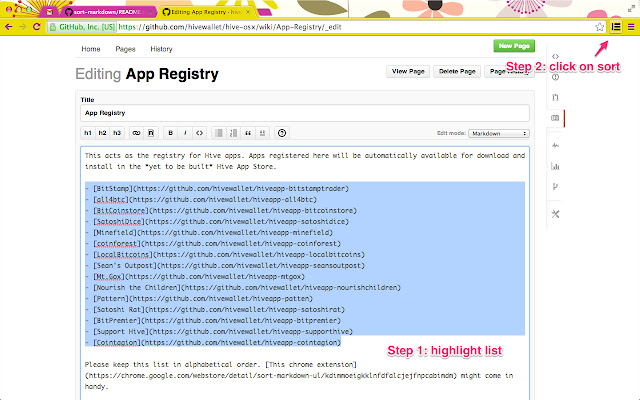
Task: Insert a blockquote
Action: 248,133
